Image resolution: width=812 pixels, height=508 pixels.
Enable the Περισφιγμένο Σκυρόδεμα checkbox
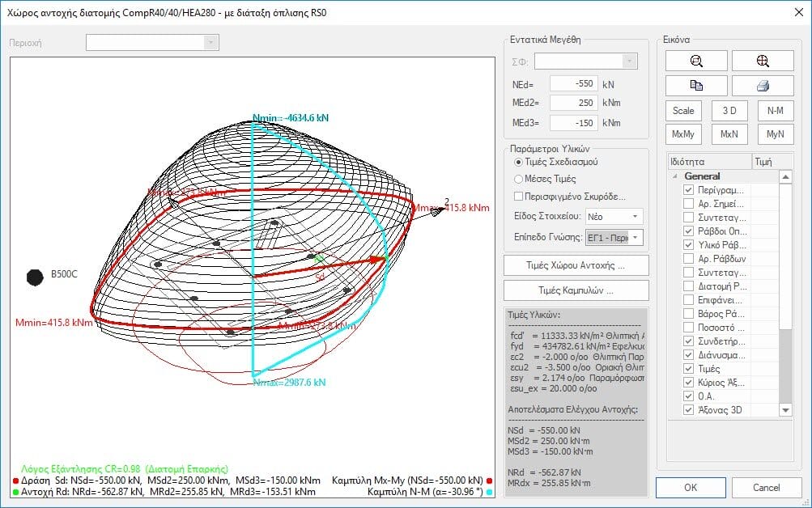(519, 196)
